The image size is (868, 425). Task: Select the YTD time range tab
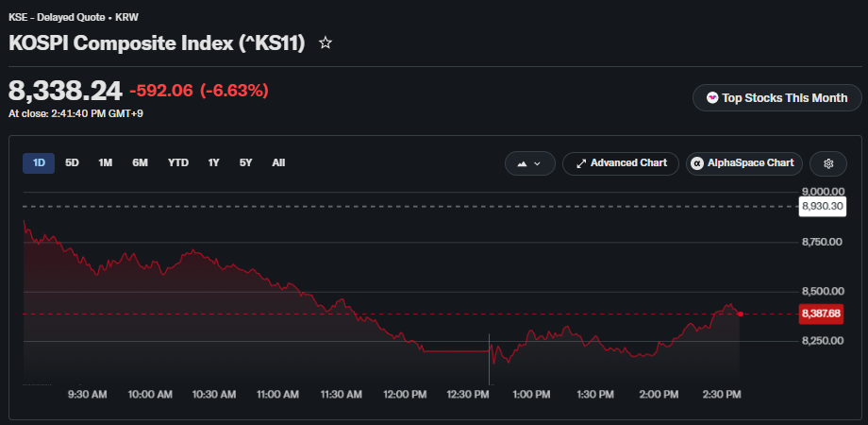point(178,162)
